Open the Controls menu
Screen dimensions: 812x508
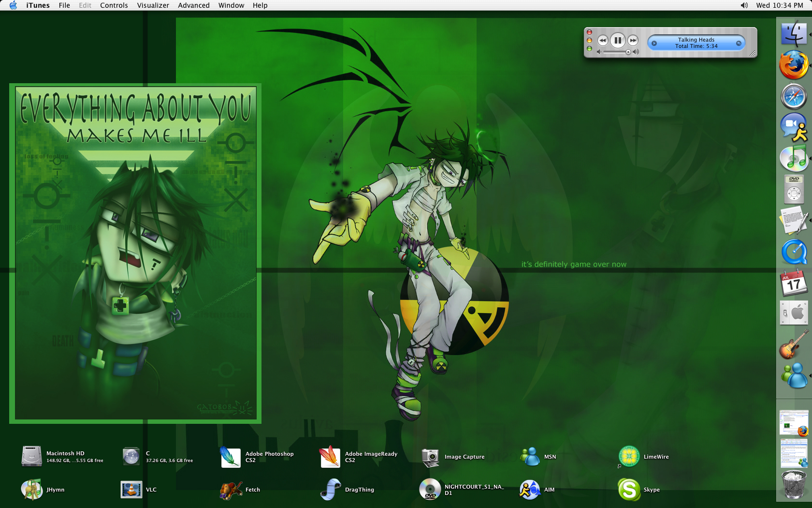(114, 5)
